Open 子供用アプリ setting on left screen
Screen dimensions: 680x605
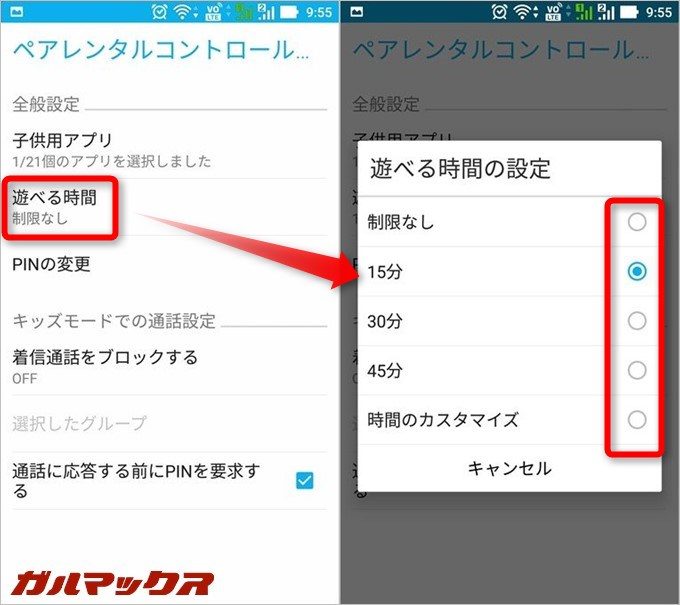click(x=170, y=150)
